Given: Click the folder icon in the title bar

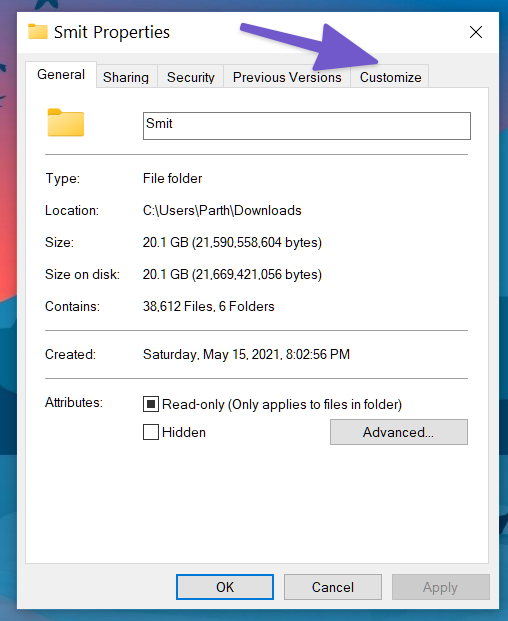Looking at the screenshot, I should tap(38, 32).
